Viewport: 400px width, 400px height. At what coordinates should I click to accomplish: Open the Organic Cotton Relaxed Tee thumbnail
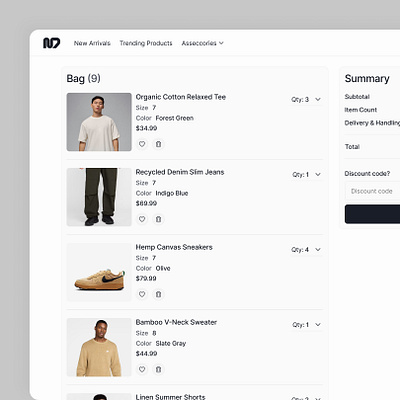(99, 122)
